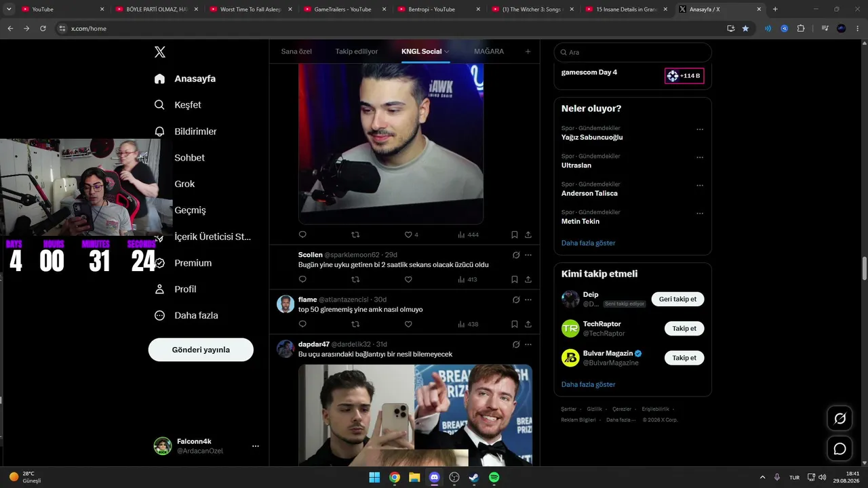The width and height of the screenshot is (868, 488).
Task: Reply to the flame post
Action: pos(302,324)
